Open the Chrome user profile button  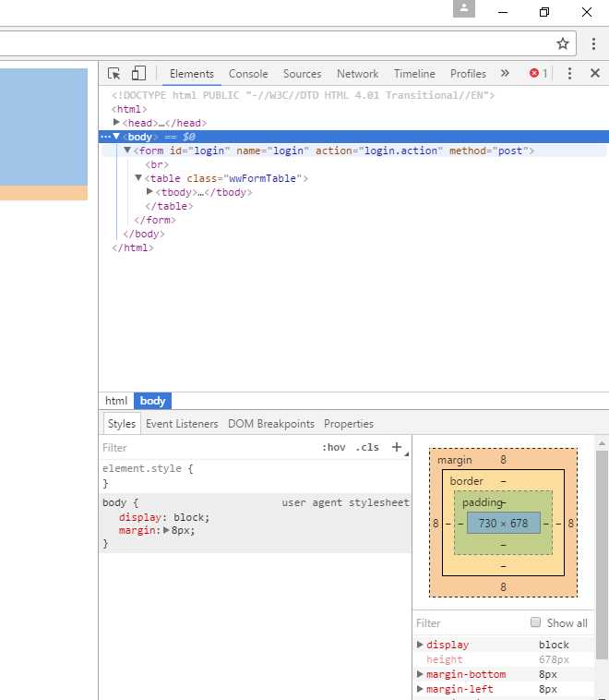point(463,8)
